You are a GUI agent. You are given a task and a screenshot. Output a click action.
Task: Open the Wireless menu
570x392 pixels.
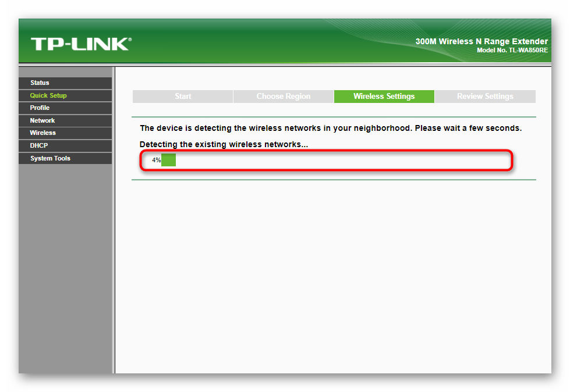(x=65, y=133)
